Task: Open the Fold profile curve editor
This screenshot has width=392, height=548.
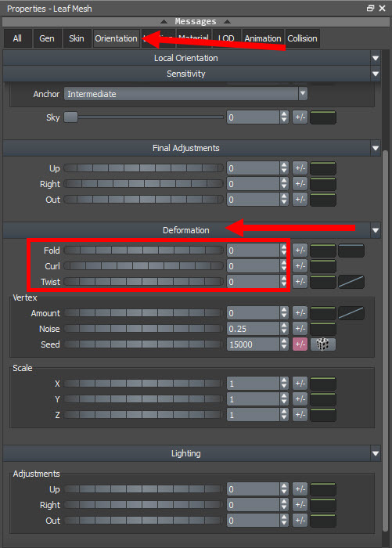Action: coord(351,251)
